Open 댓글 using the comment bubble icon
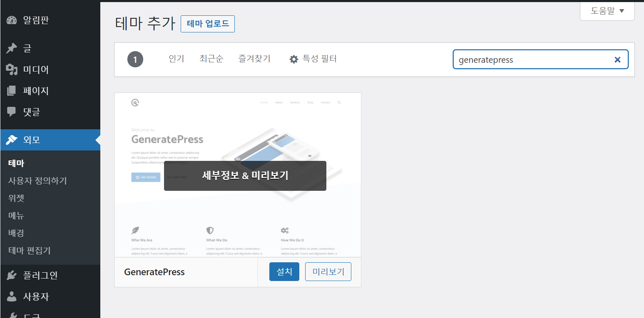644x318 pixels. tap(12, 112)
